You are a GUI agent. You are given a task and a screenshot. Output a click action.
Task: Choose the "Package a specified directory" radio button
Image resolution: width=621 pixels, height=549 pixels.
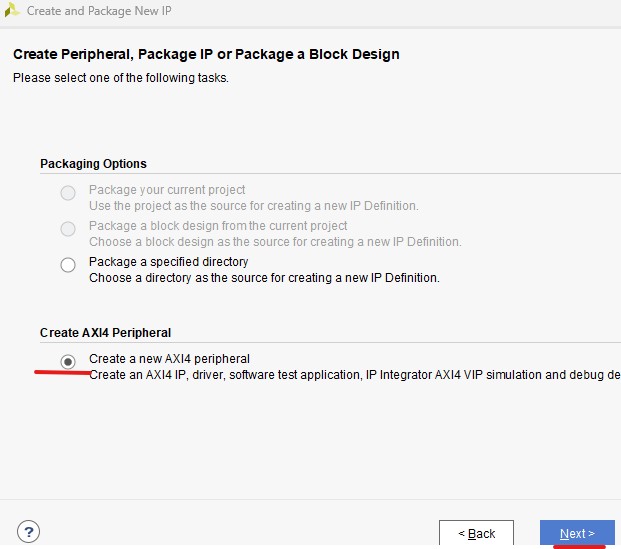pyautogui.click(x=68, y=265)
